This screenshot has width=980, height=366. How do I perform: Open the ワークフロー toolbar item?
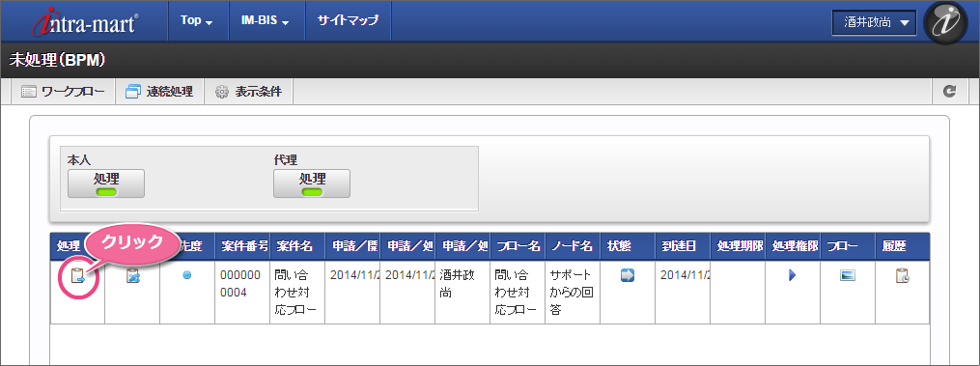coord(63,92)
